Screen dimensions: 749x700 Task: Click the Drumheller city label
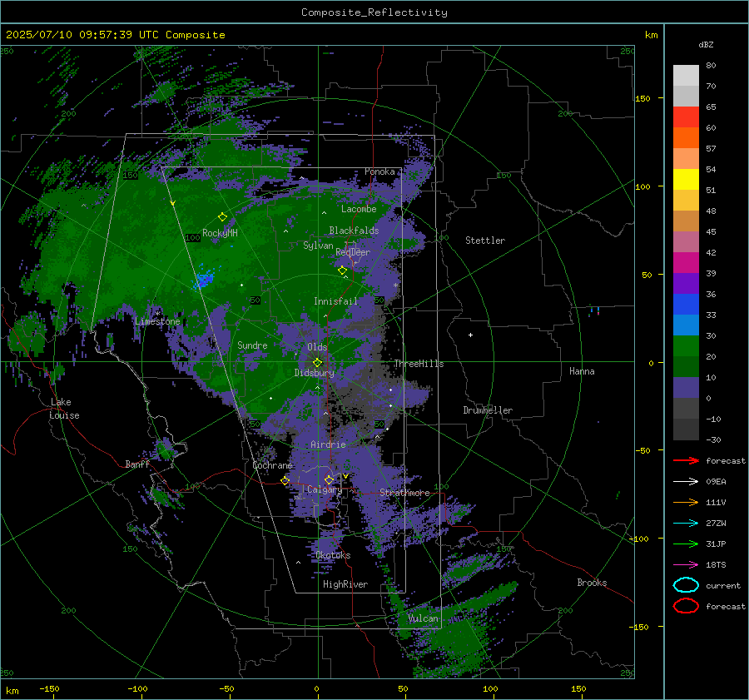click(x=488, y=410)
